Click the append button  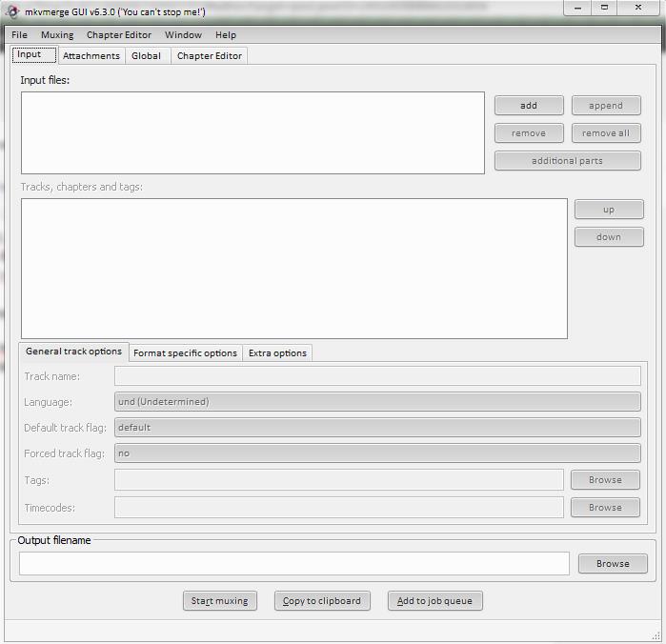pyautogui.click(x=606, y=106)
